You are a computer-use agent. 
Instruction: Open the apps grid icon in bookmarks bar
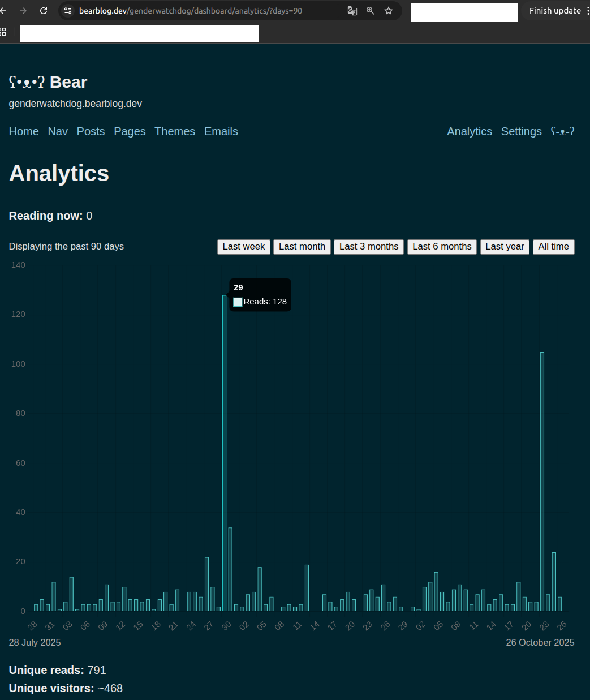click(3, 32)
